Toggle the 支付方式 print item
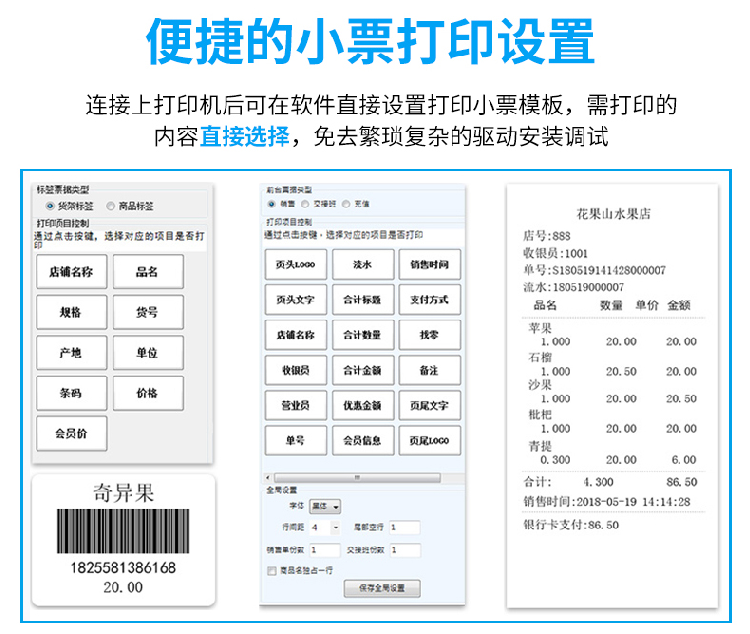Image resolution: width=750 pixels, height=634 pixels. point(429,299)
